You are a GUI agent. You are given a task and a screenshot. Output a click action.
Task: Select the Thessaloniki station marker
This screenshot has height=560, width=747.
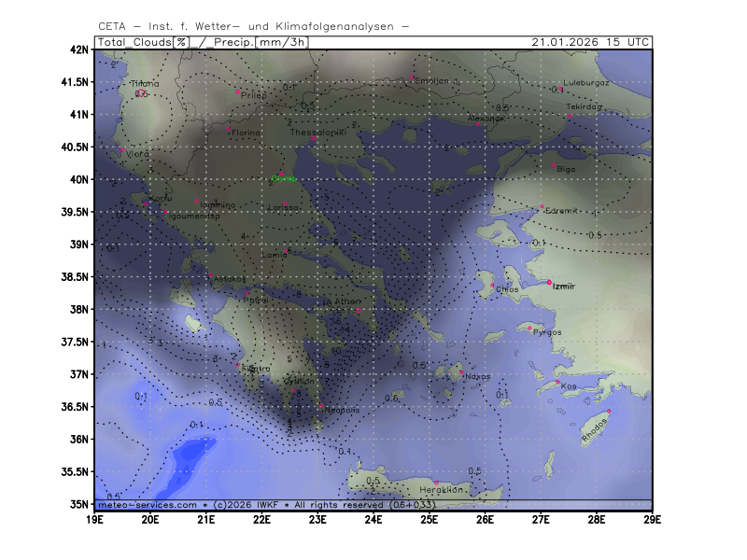314,139
